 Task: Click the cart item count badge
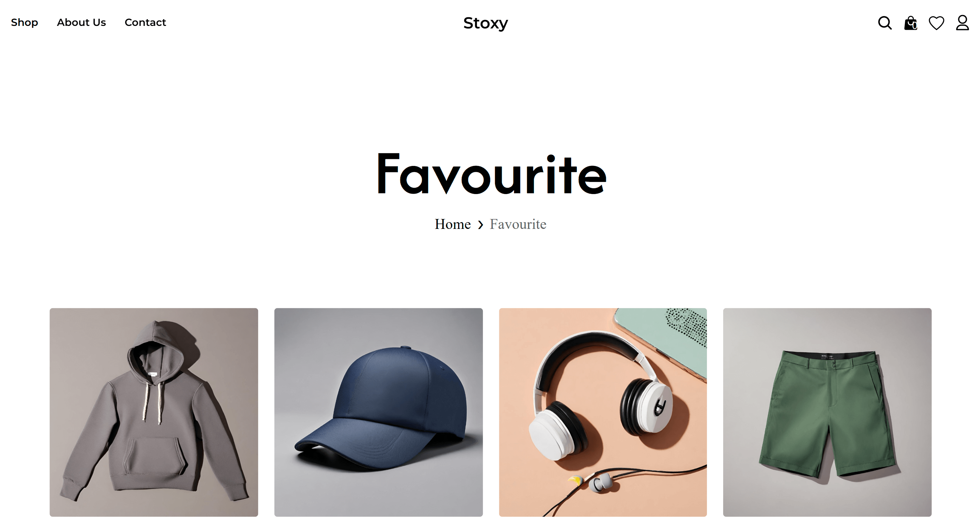(914, 26)
